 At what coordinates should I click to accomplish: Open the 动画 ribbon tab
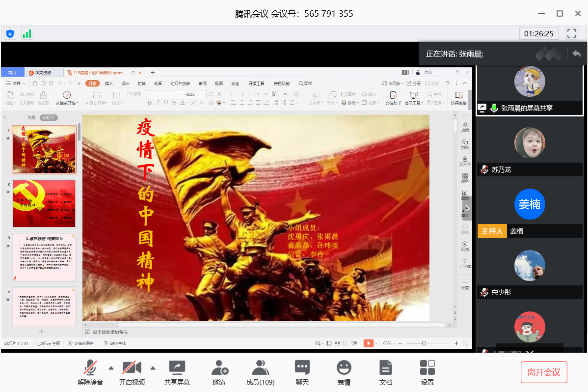coord(158,84)
